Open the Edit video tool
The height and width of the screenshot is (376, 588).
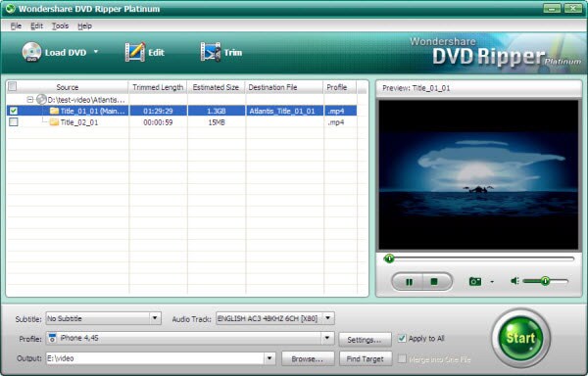(145, 53)
